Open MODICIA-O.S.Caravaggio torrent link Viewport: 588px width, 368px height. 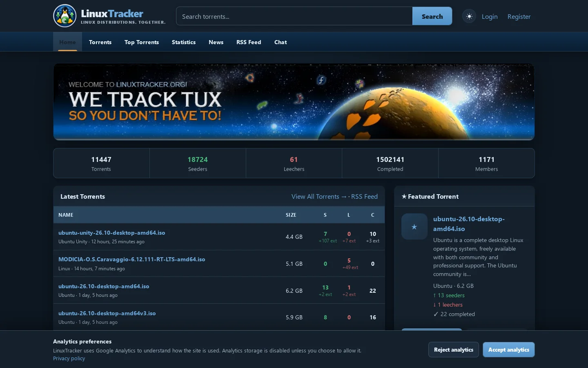click(x=132, y=259)
